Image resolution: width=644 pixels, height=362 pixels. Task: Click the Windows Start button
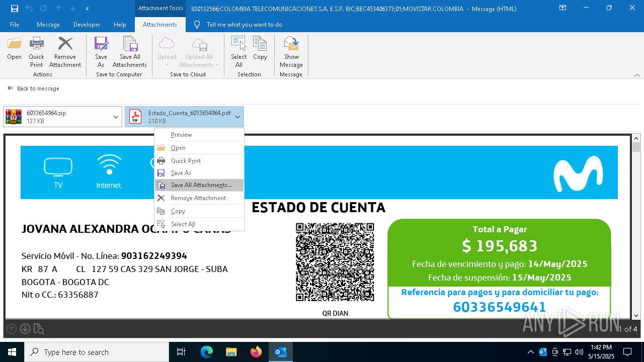pos(12,352)
